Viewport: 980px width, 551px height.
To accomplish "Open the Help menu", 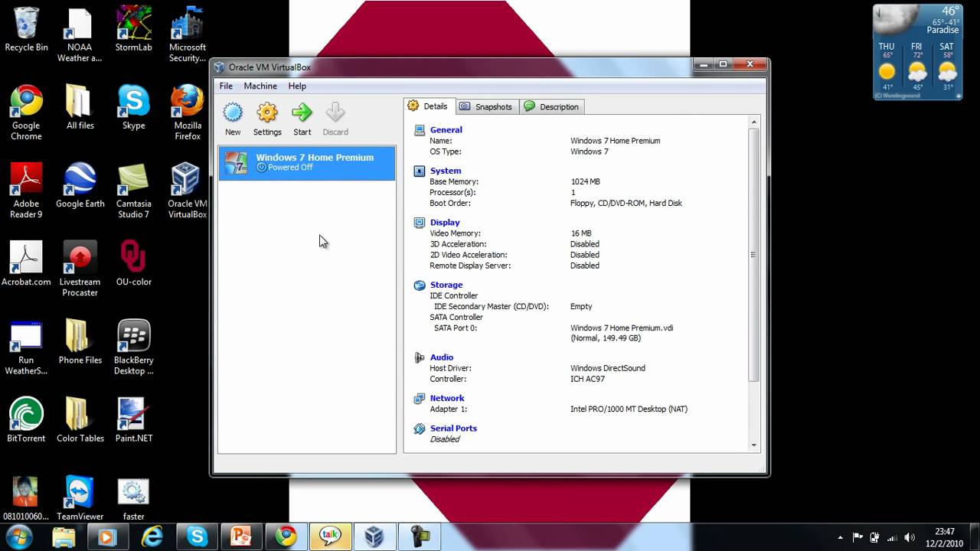I will tap(297, 86).
